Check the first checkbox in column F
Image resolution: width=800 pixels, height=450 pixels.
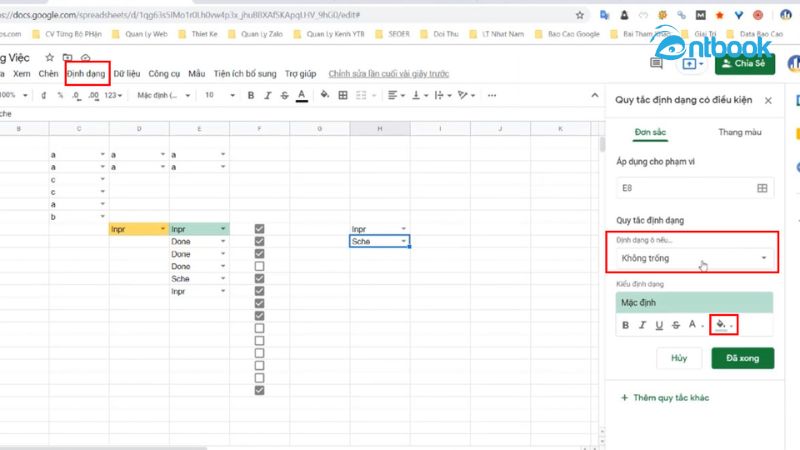260,229
